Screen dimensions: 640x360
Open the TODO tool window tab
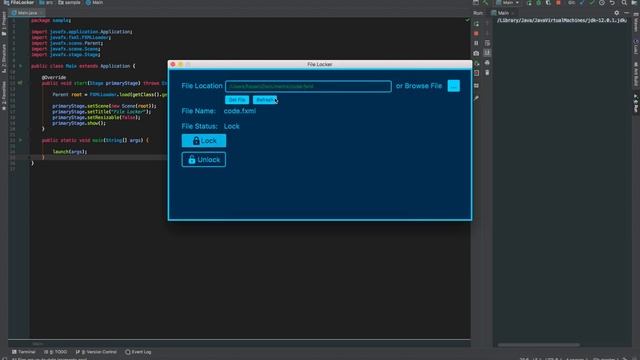(56, 352)
